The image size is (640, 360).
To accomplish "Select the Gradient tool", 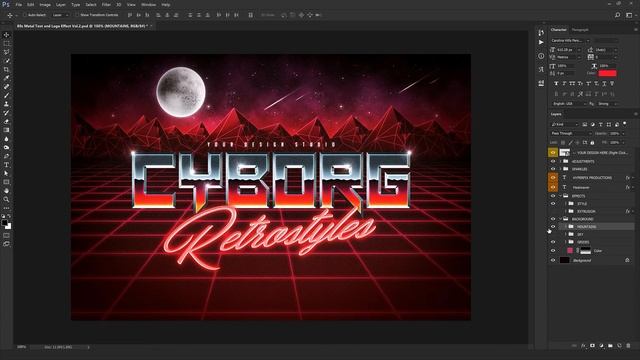I will 6,130.
